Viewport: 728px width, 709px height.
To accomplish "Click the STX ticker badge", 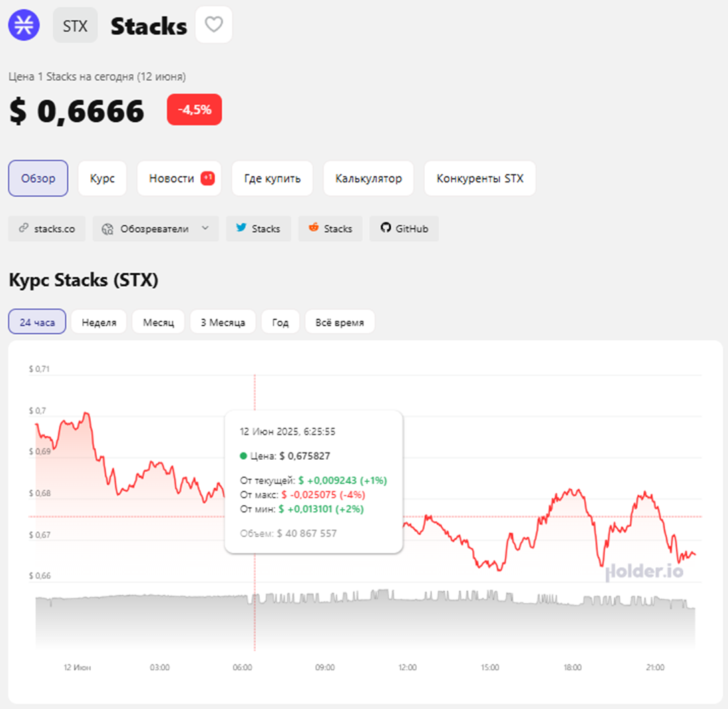I will 75,25.
